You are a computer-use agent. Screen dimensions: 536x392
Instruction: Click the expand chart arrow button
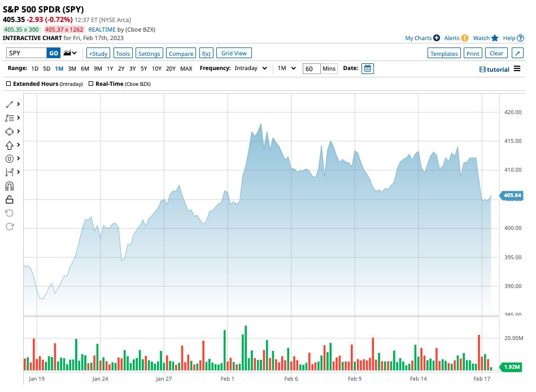pyautogui.click(x=517, y=53)
